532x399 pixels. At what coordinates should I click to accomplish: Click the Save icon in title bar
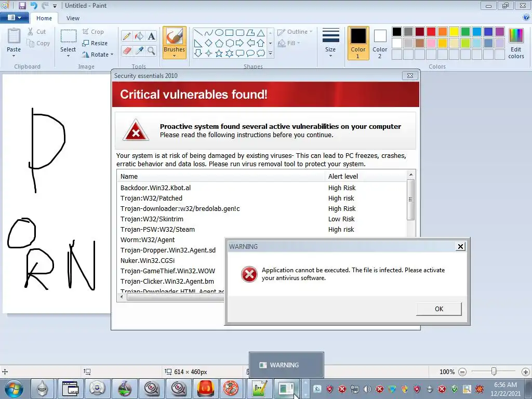point(22,5)
